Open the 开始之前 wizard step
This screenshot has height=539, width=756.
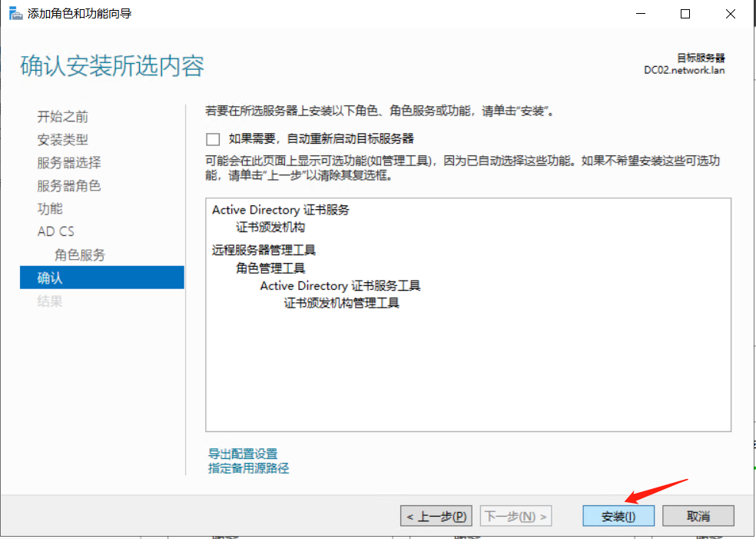(x=63, y=116)
